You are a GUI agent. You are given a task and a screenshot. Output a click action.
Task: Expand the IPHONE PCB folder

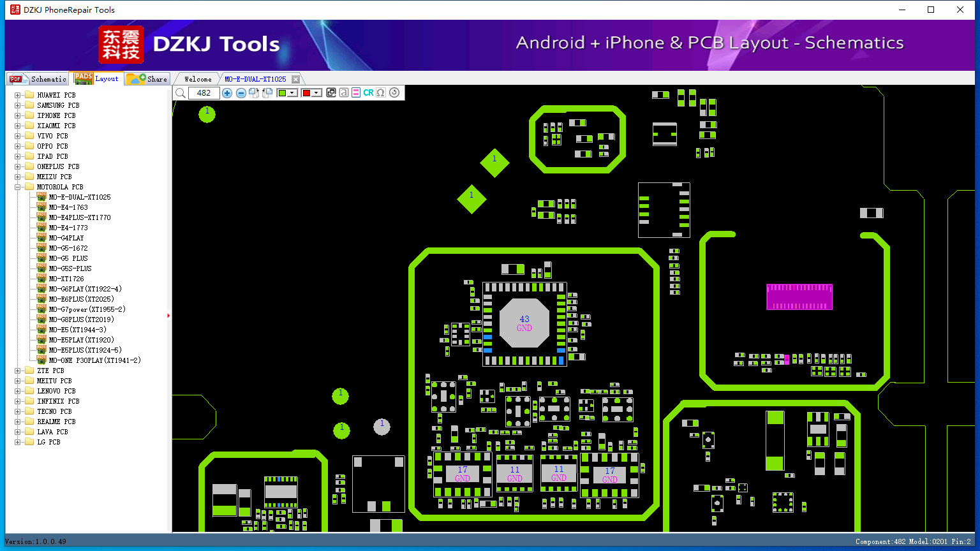(x=18, y=115)
